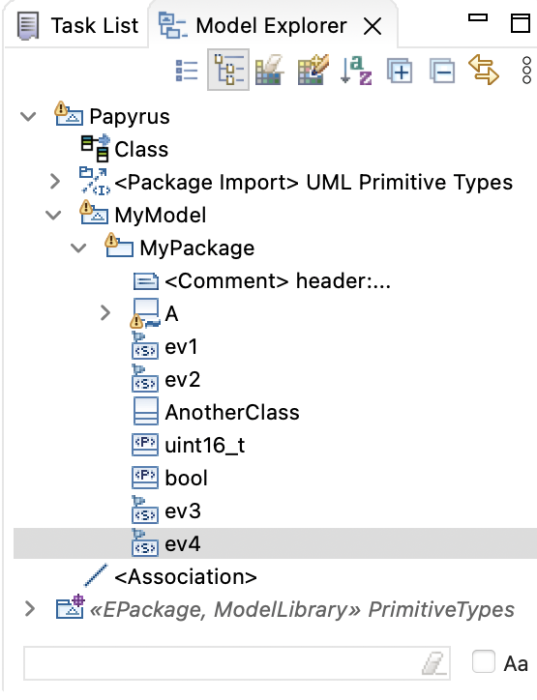Toggle link with editor arrows
The width and height of the screenshot is (537, 700).
pos(483,70)
